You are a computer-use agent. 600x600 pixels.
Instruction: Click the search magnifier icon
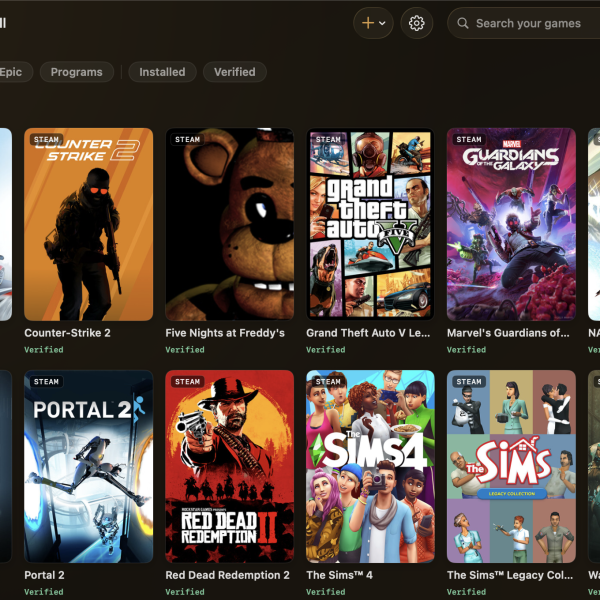pyautogui.click(x=463, y=23)
